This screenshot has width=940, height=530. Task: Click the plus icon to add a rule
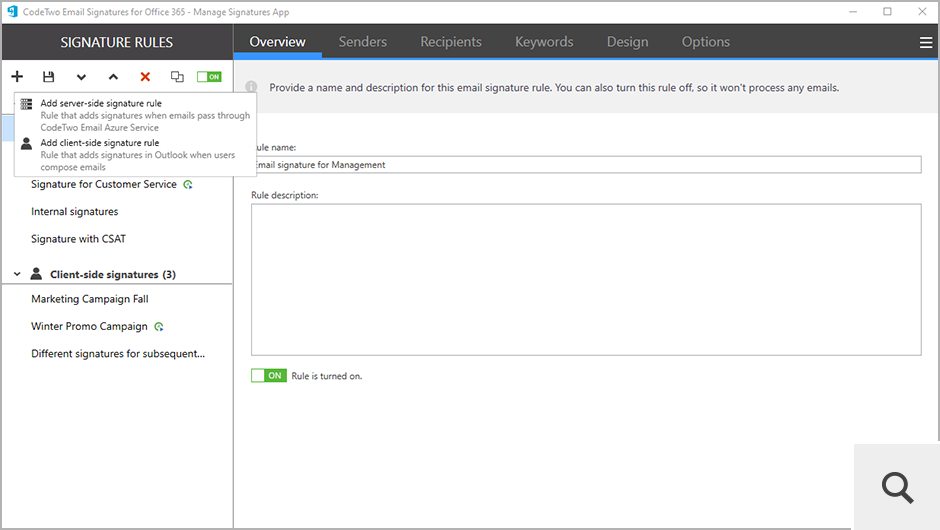17,76
